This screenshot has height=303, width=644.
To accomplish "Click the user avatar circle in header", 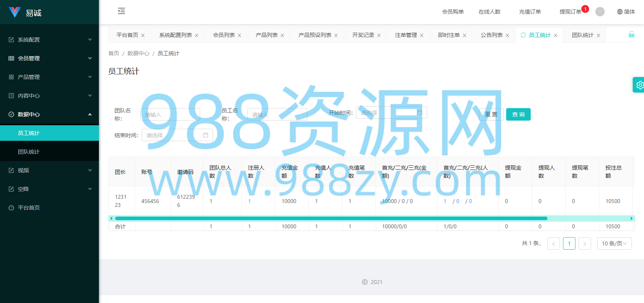I will (x=600, y=12).
